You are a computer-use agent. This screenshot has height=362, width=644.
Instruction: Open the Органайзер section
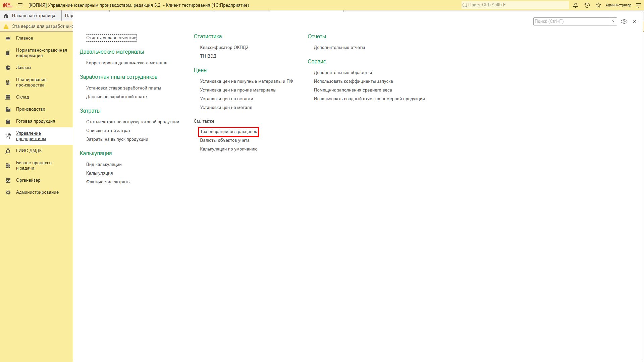28,180
